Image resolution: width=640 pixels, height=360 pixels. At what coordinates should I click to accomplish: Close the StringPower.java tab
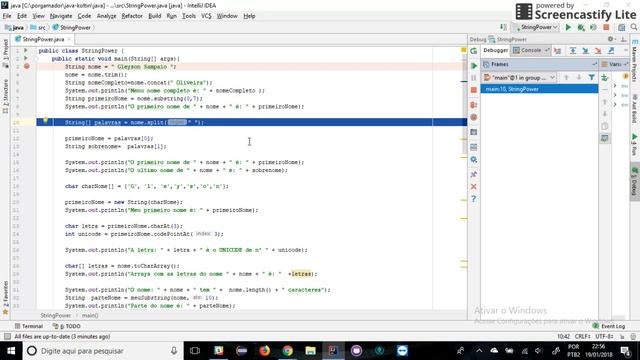coord(69,39)
